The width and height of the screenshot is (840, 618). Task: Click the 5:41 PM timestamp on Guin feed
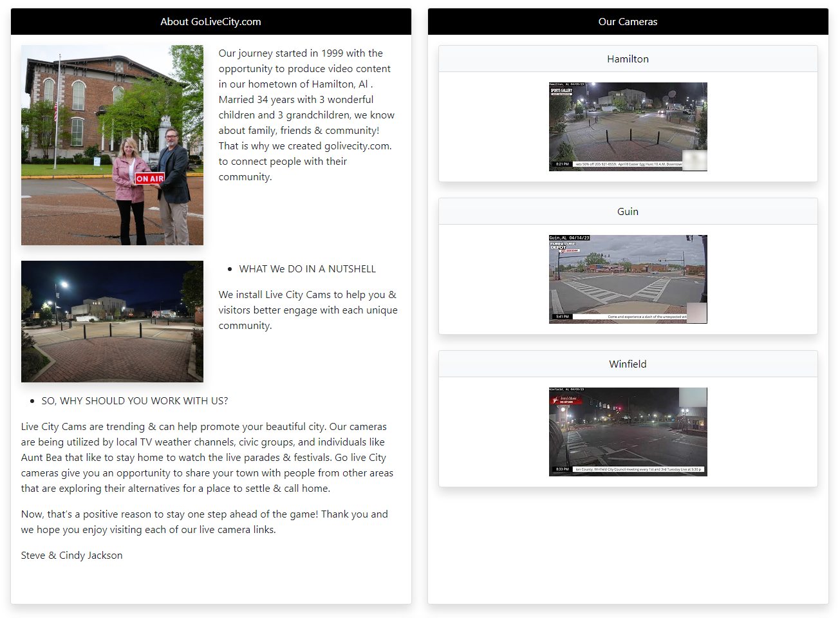[562, 317]
